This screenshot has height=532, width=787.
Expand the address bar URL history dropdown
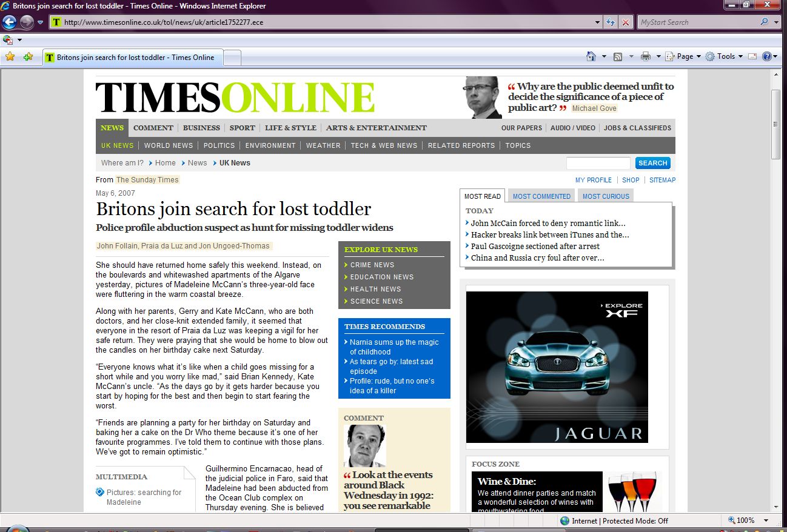point(598,22)
